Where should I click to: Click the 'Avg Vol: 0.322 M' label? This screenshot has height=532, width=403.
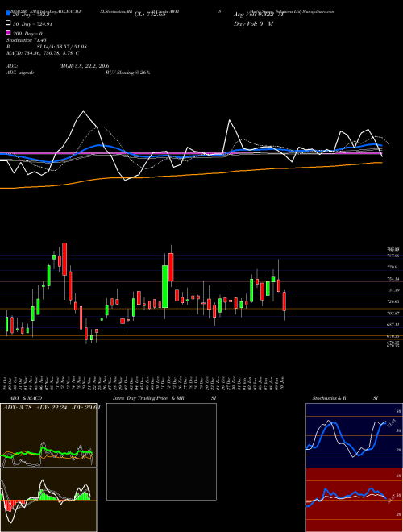pos(259,15)
